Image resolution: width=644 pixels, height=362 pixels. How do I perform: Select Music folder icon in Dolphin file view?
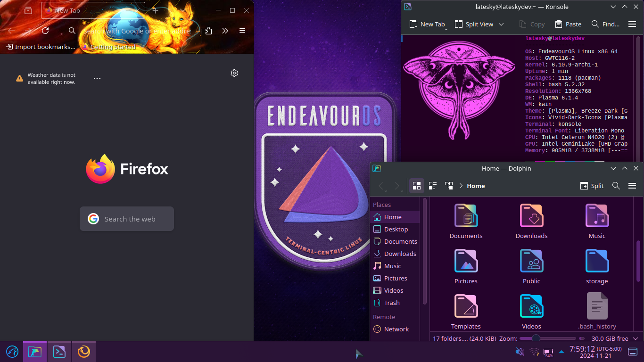pyautogui.click(x=597, y=216)
